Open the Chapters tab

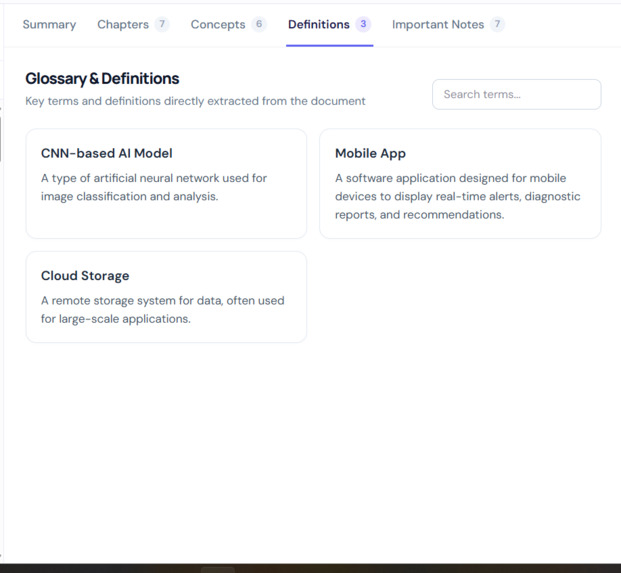(133, 25)
